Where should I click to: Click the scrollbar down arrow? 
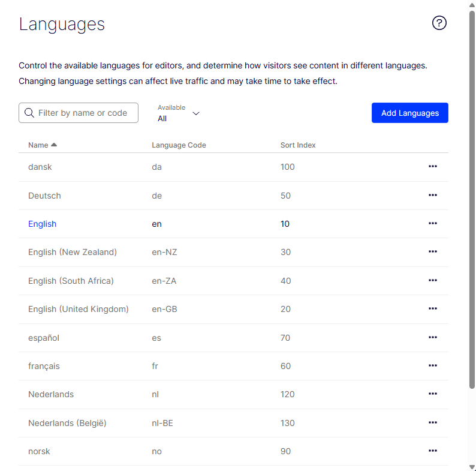[472, 467]
